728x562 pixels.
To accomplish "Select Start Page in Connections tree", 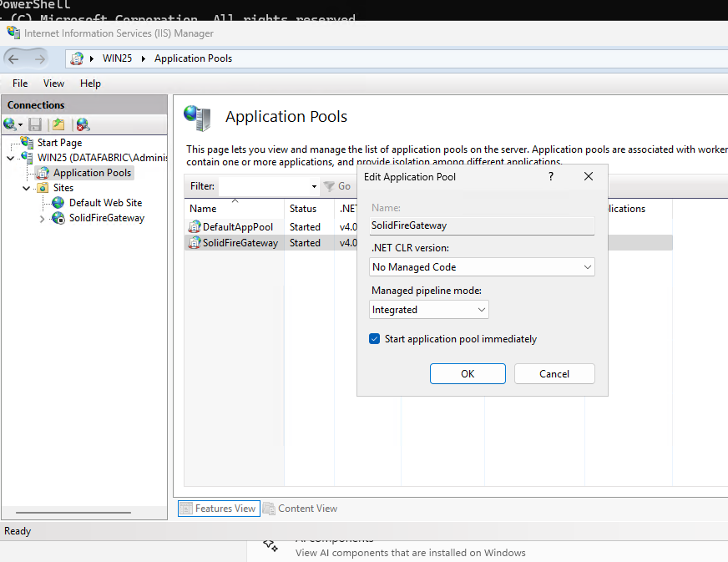I will pyautogui.click(x=59, y=143).
